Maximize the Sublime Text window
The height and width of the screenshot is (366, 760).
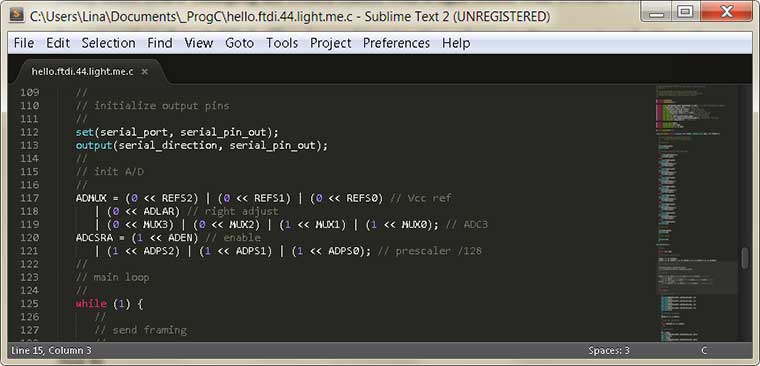tap(685, 12)
